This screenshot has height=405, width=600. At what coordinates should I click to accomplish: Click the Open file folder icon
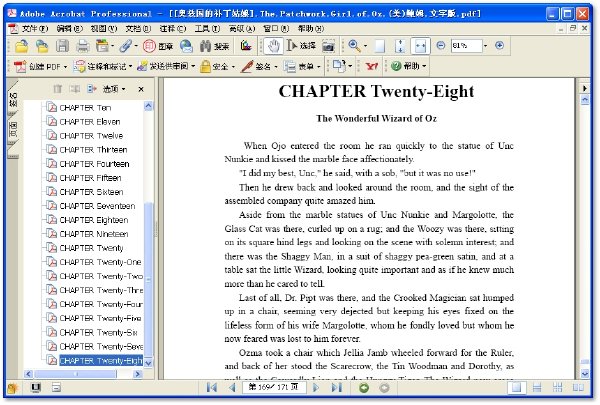[x=21, y=46]
